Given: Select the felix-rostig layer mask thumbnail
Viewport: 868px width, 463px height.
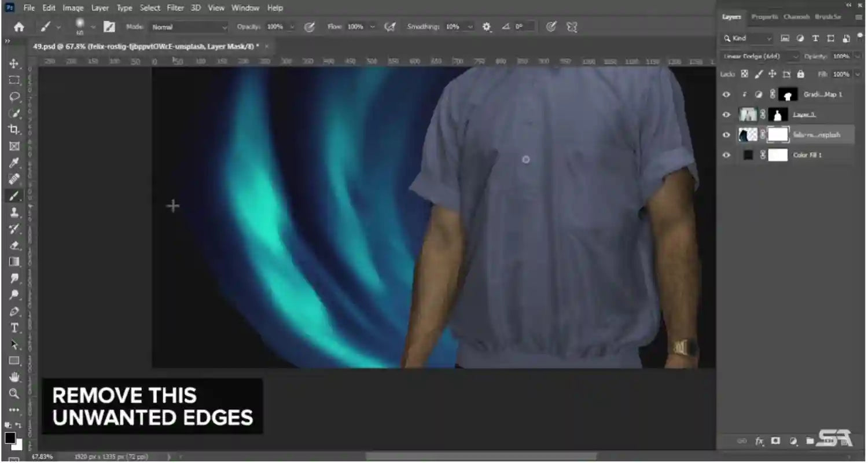Looking at the screenshot, I should pos(778,135).
